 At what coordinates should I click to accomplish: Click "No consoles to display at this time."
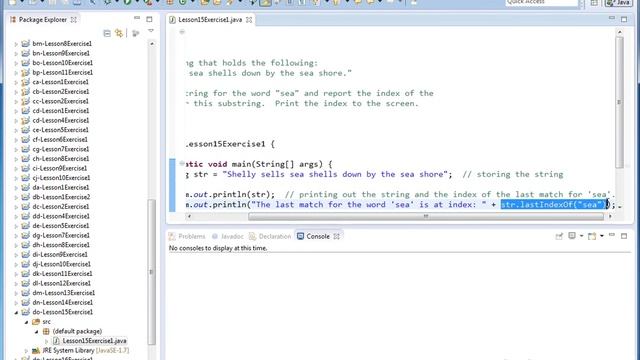click(218, 248)
